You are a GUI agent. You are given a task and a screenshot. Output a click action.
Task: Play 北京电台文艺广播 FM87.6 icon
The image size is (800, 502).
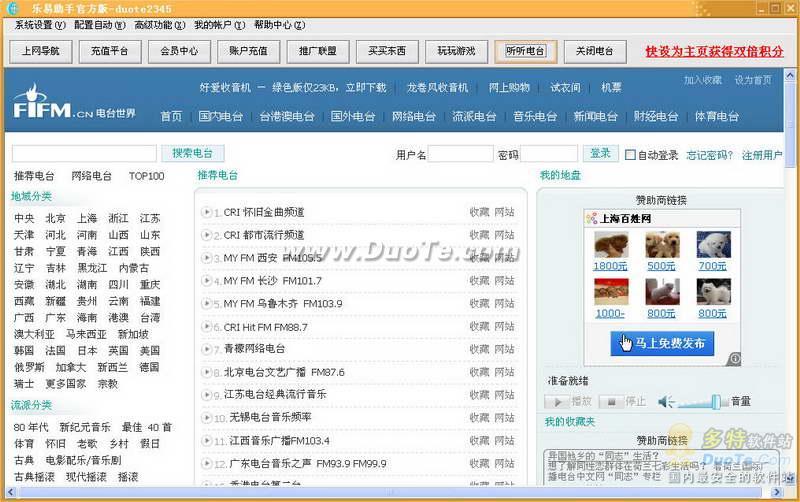pos(207,372)
